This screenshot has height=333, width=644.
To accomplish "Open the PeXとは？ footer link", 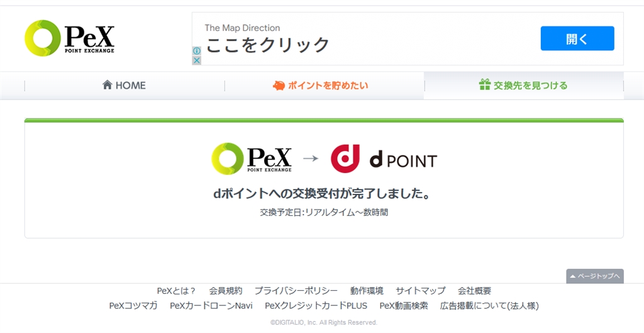I will pos(177,291).
